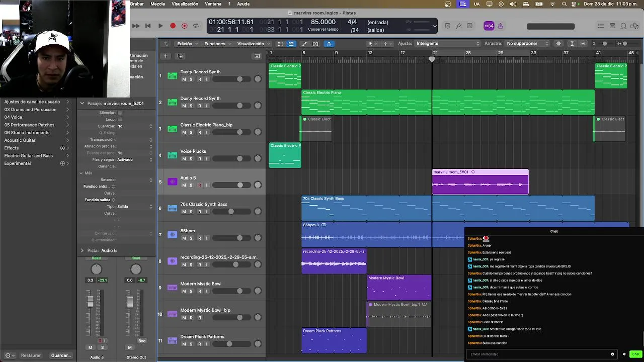Solo the Dream Pluck Patterns track

click(191, 344)
